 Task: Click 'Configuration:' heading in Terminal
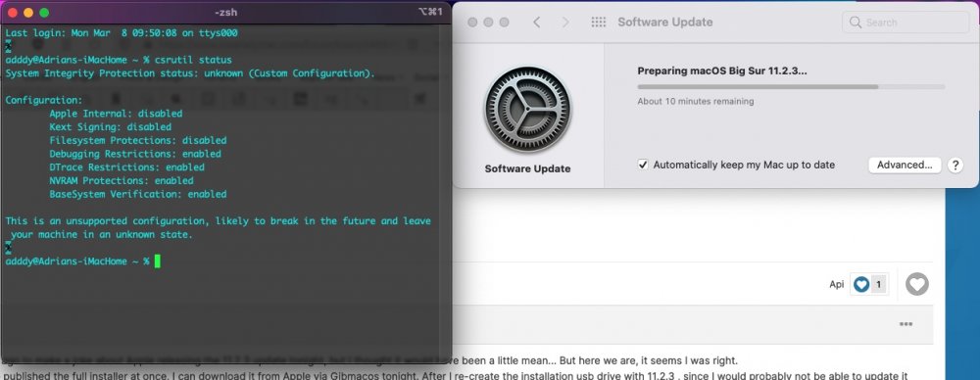coord(44,100)
